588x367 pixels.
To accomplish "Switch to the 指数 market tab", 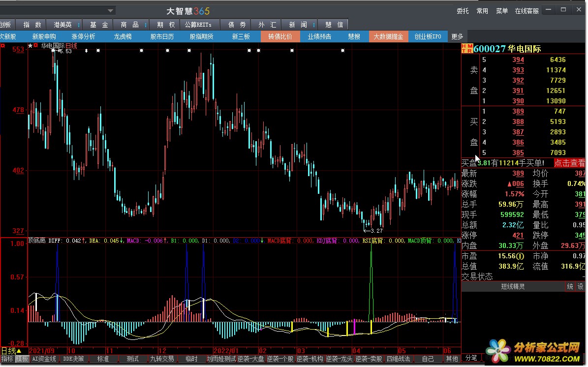I will tap(32, 25).
